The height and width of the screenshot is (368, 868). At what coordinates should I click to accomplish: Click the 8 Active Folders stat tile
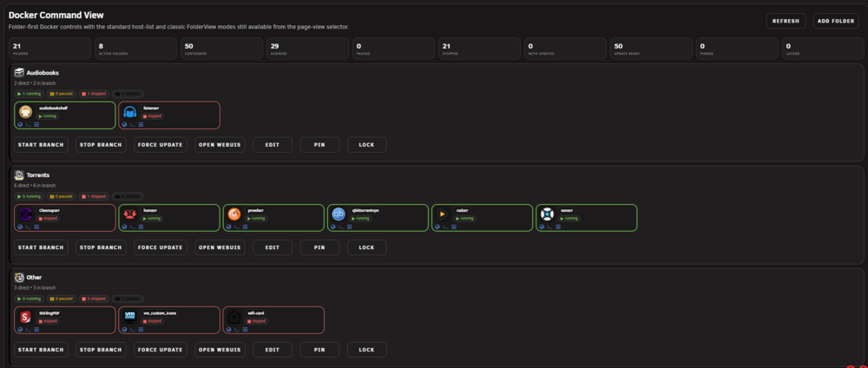coord(135,49)
